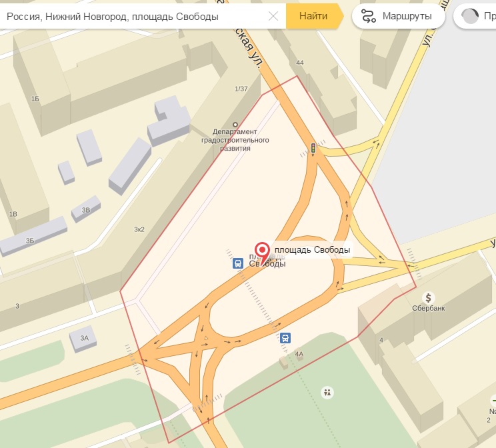
Task: Click the Сбербанк text label
Action: (428, 308)
